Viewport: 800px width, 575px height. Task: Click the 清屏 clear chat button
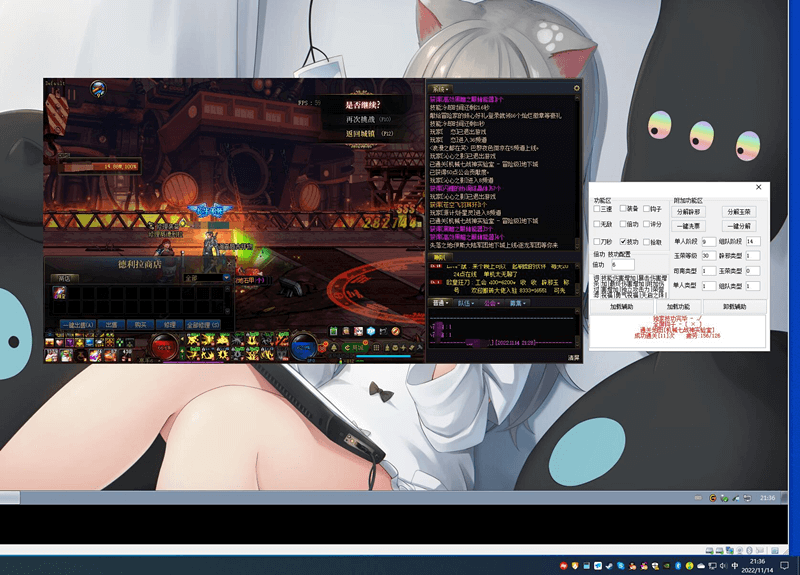pos(573,358)
